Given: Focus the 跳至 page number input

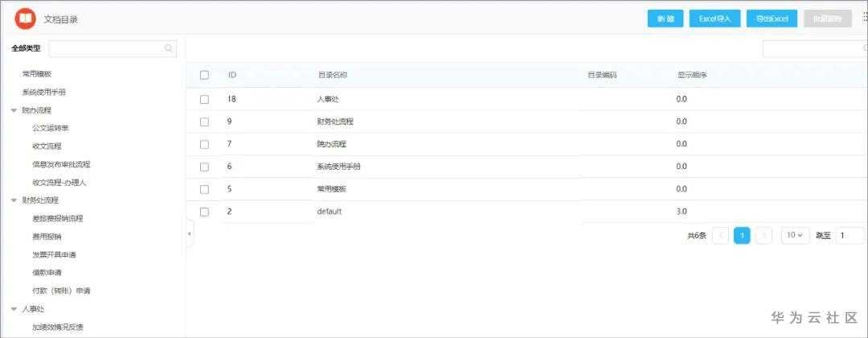Looking at the screenshot, I should (850, 236).
